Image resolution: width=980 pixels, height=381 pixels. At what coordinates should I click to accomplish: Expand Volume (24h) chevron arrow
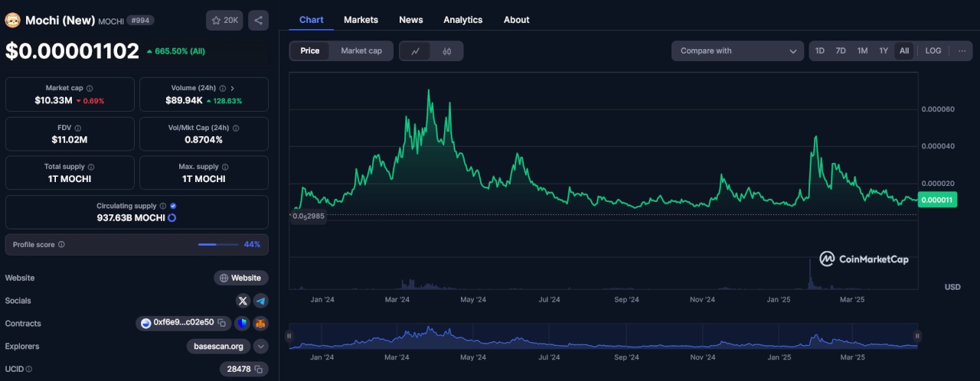point(233,89)
